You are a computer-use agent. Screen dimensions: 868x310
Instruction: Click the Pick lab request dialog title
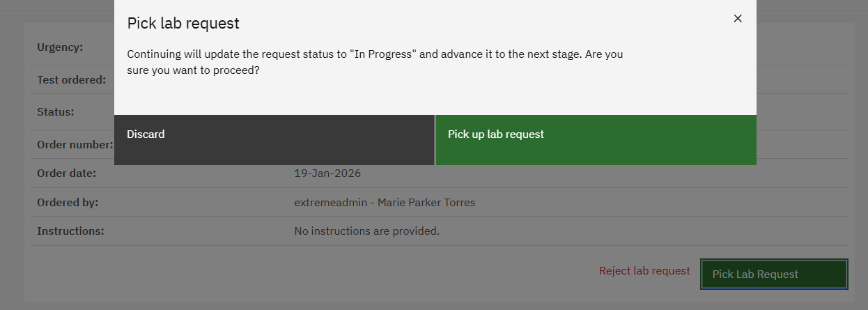pos(183,23)
